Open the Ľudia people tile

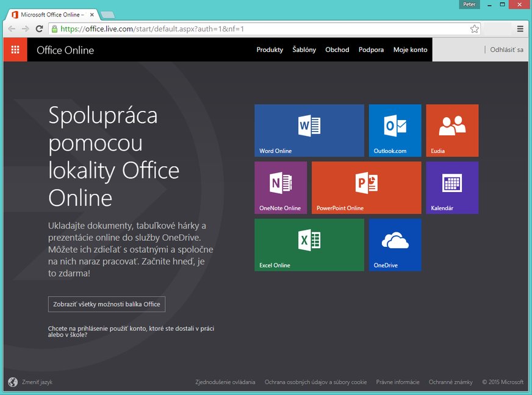[x=452, y=130]
